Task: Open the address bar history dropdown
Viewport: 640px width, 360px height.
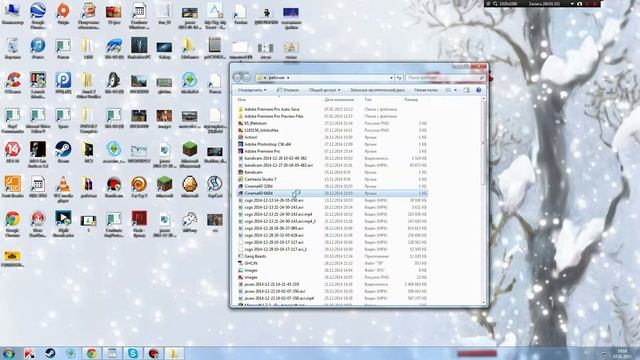Action: pyautogui.click(x=391, y=78)
